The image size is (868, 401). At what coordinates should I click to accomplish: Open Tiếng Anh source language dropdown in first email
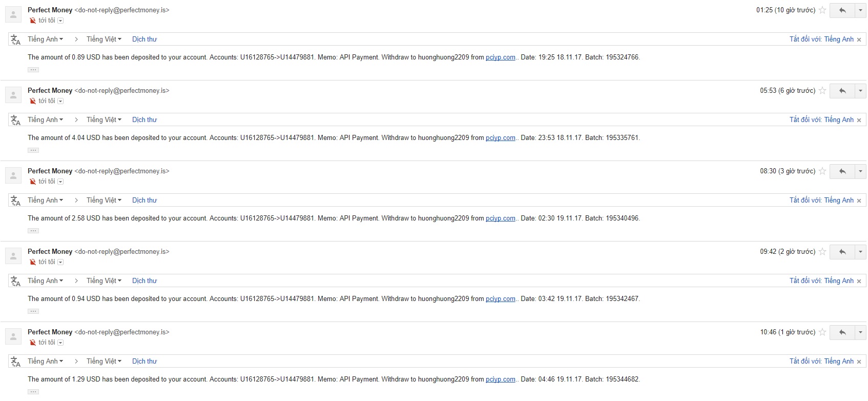click(x=46, y=39)
